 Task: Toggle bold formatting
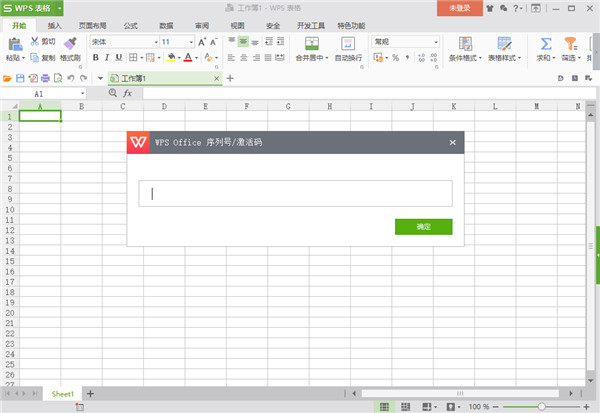[x=96, y=58]
